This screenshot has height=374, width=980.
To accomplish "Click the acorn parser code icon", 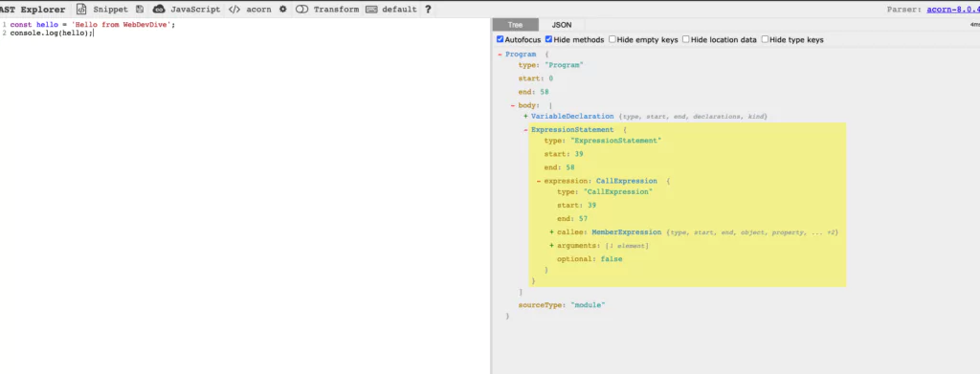I will pos(234,10).
